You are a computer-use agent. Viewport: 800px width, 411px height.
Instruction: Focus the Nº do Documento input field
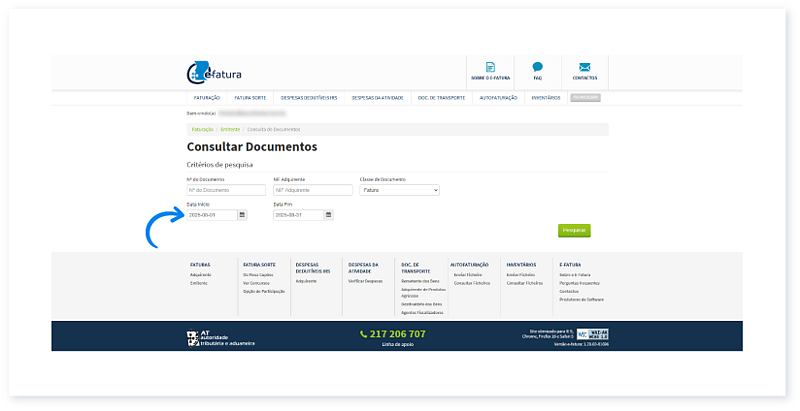click(x=226, y=189)
